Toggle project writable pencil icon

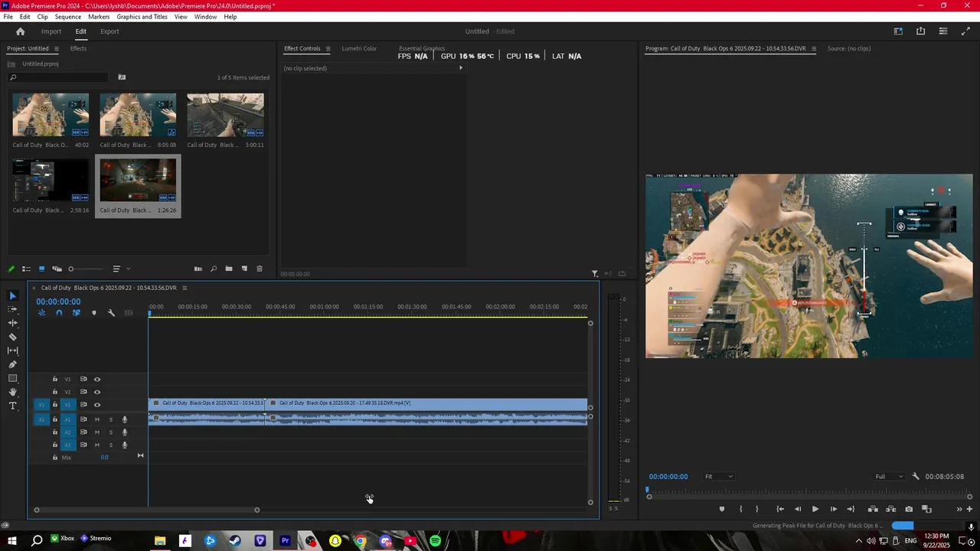tap(11, 269)
